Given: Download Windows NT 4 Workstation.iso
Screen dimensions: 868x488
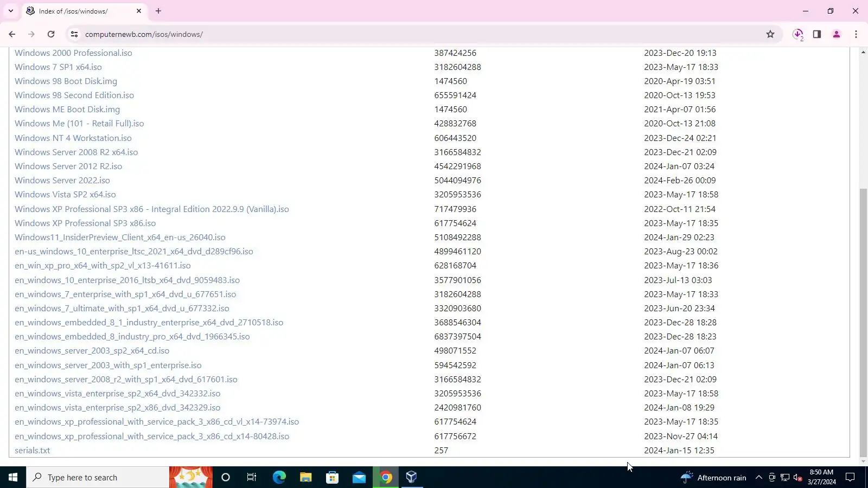Looking at the screenshot, I should point(73,138).
